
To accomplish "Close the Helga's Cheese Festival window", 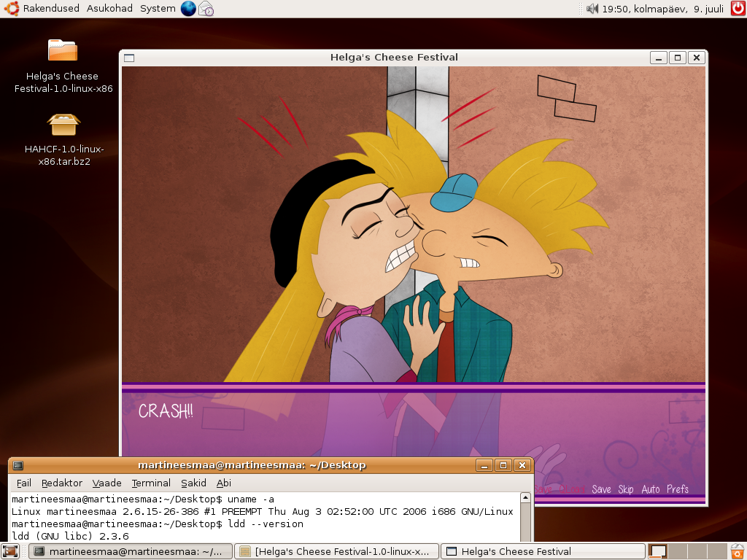I will (x=697, y=58).
